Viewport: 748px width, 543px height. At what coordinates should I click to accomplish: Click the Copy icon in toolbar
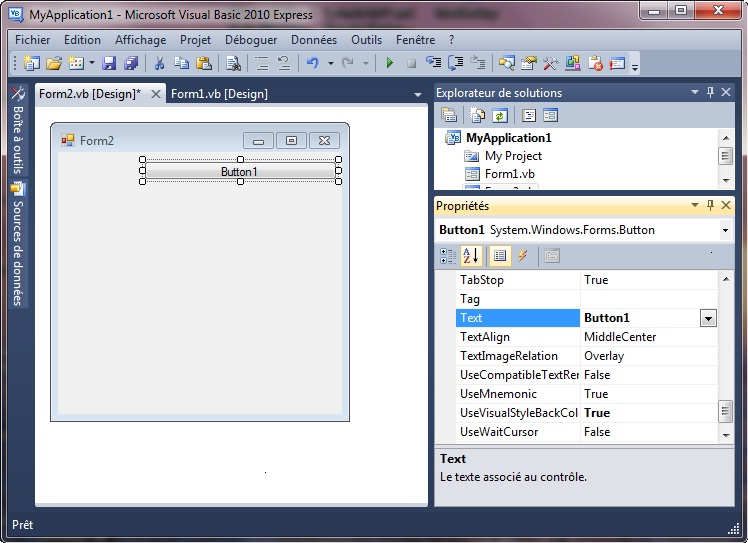click(181, 63)
